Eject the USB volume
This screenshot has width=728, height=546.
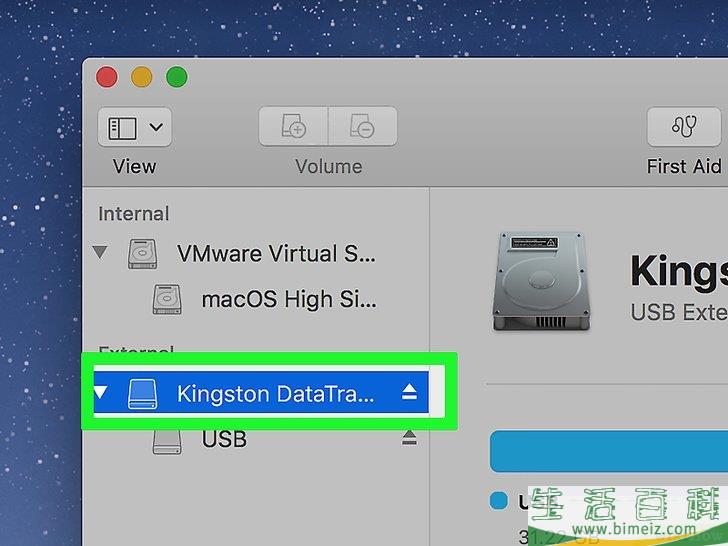409,438
